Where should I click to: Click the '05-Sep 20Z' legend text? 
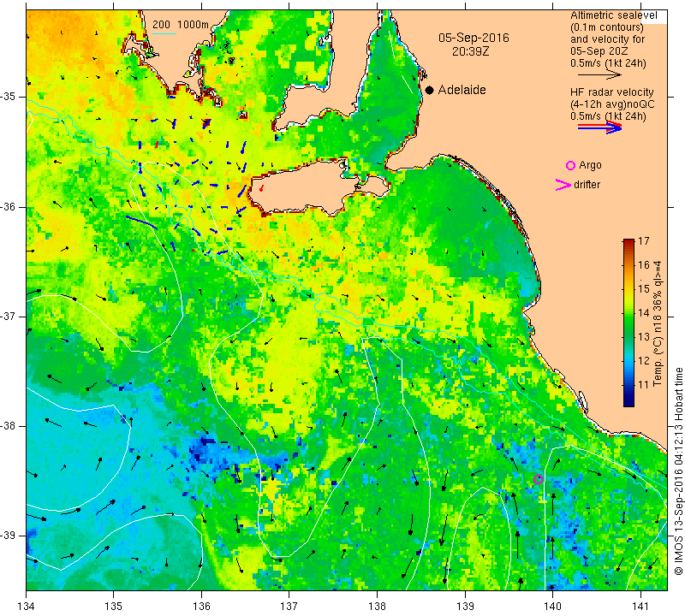(x=599, y=51)
